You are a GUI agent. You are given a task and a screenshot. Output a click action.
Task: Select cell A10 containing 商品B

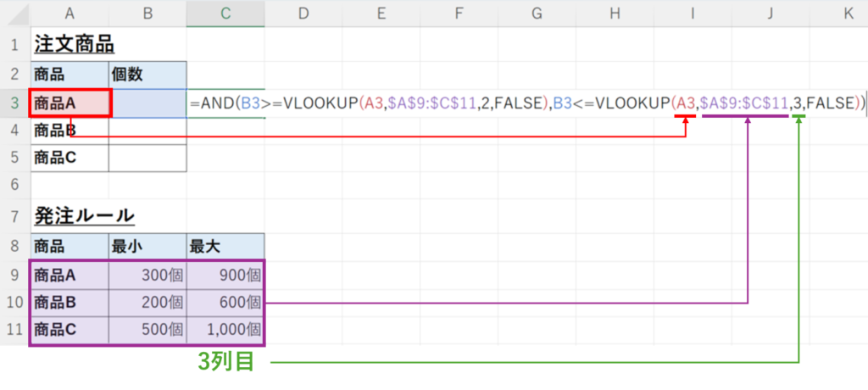tap(70, 303)
